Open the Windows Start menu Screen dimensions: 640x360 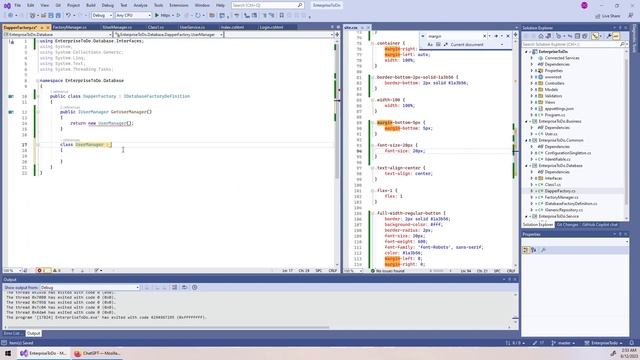coord(8,353)
